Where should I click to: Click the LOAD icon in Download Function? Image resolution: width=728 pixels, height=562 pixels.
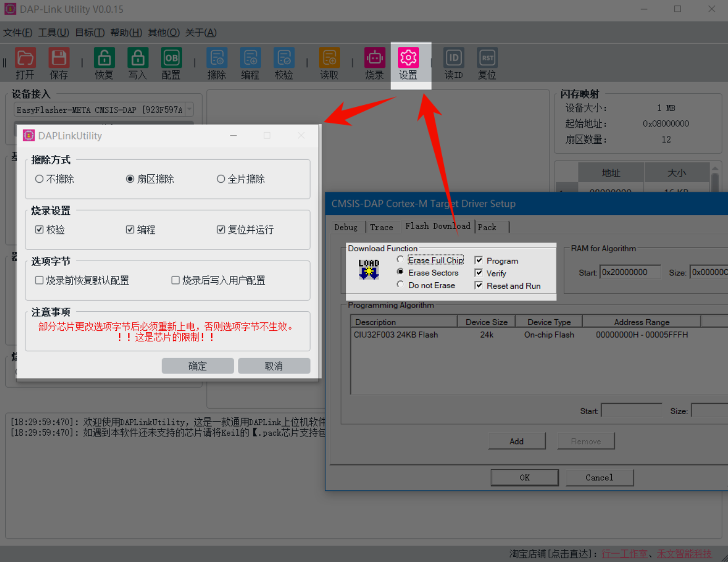click(368, 269)
